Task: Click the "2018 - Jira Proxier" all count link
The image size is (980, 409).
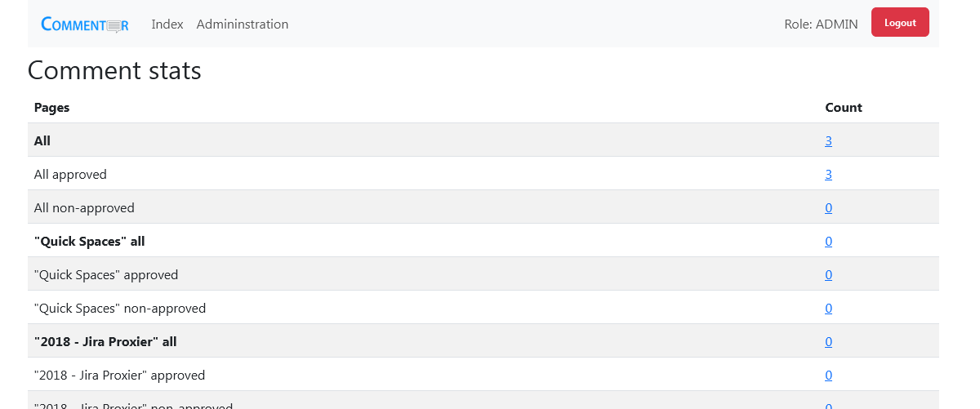Action: pyautogui.click(x=828, y=341)
